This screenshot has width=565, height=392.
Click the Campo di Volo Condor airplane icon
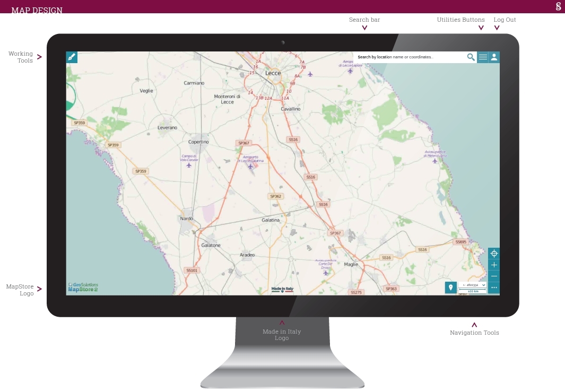[x=189, y=165]
